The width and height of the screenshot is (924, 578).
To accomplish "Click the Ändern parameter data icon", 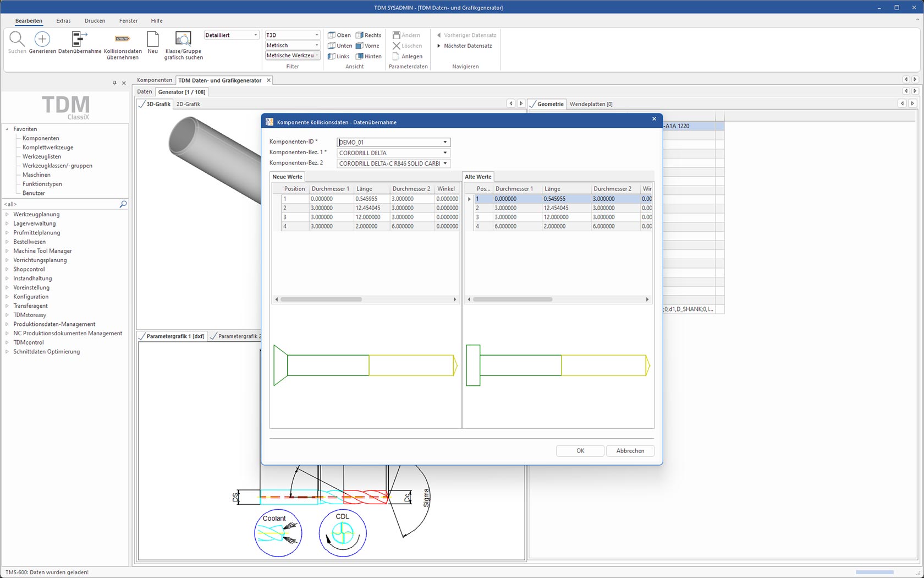I will [396, 35].
